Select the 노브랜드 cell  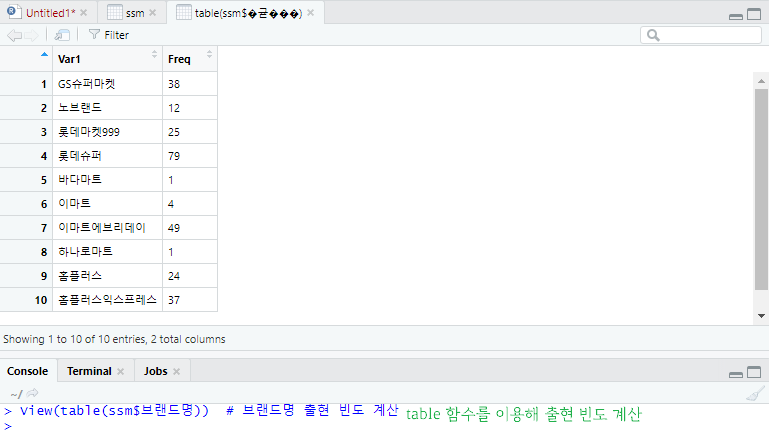tap(107, 108)
